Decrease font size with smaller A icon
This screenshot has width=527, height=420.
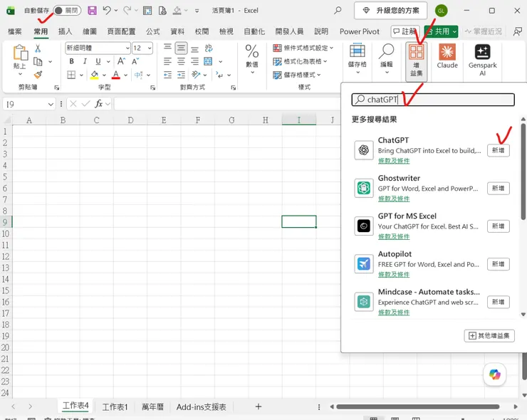tap(135, 61)
